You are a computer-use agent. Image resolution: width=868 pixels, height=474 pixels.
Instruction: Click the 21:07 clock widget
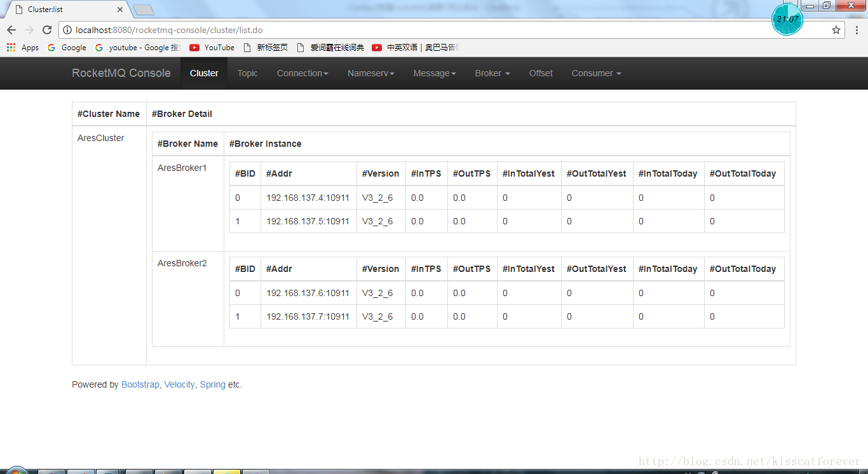787,19
